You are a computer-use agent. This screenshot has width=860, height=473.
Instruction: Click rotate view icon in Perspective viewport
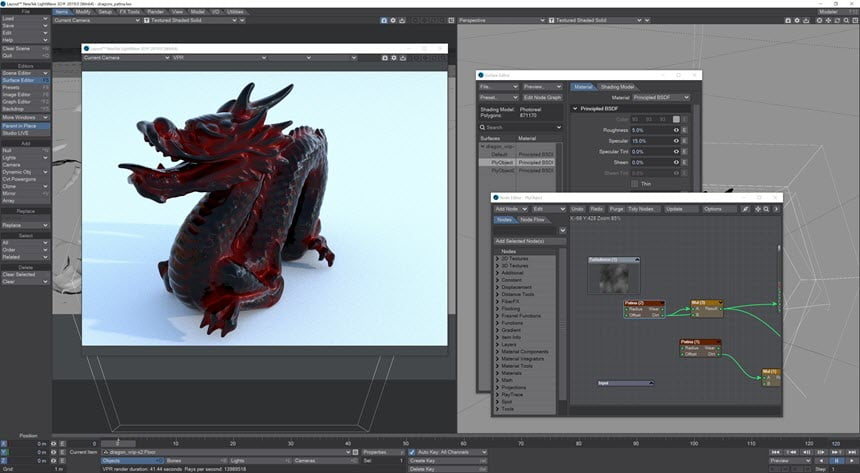coord(837,20)
